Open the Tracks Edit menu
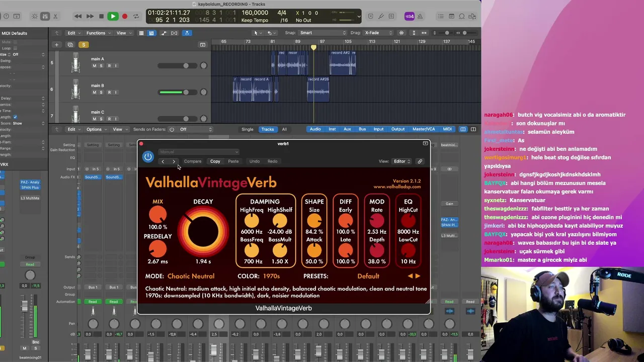Viewport: 644px width, 362px height. [73, 33]
